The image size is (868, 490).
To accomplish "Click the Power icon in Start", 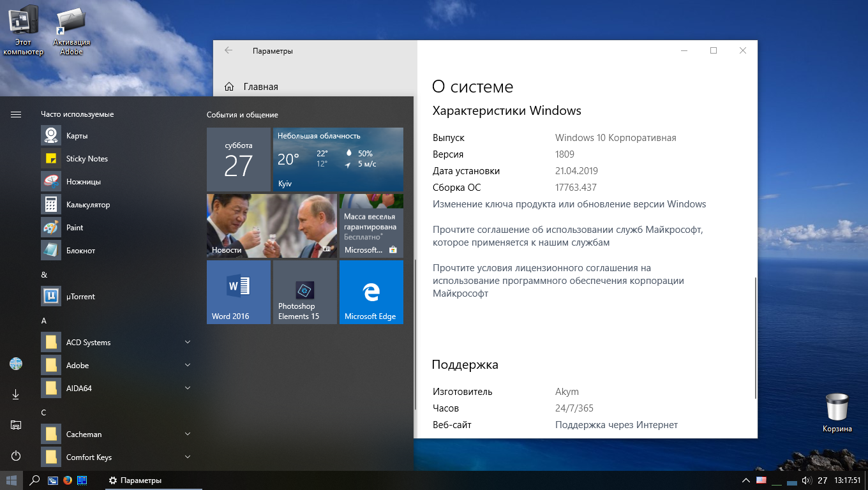I will (x=16, y=456).
